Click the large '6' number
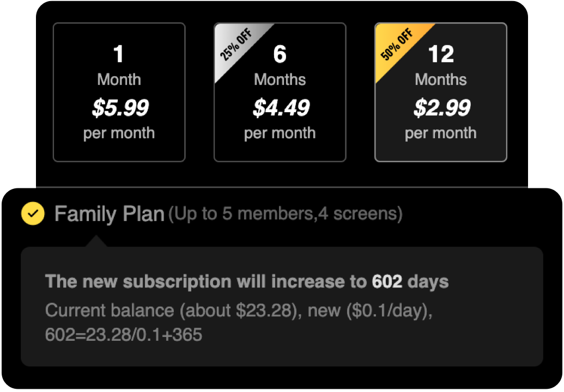This screenshot has width=564, height=392. tap(280, 54)
